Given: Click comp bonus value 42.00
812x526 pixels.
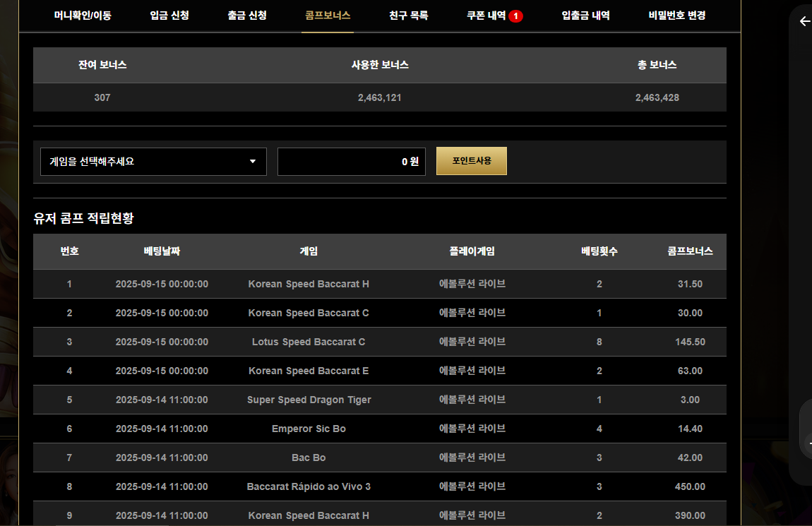Looking at the screenshot, I should pos(690,458).
